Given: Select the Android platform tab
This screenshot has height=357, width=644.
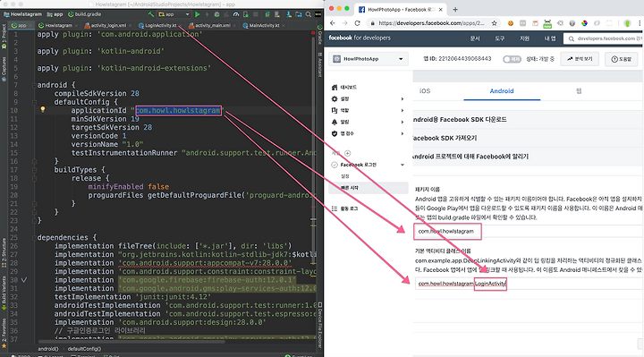Looking at the screenshot, I should (502, 91).
